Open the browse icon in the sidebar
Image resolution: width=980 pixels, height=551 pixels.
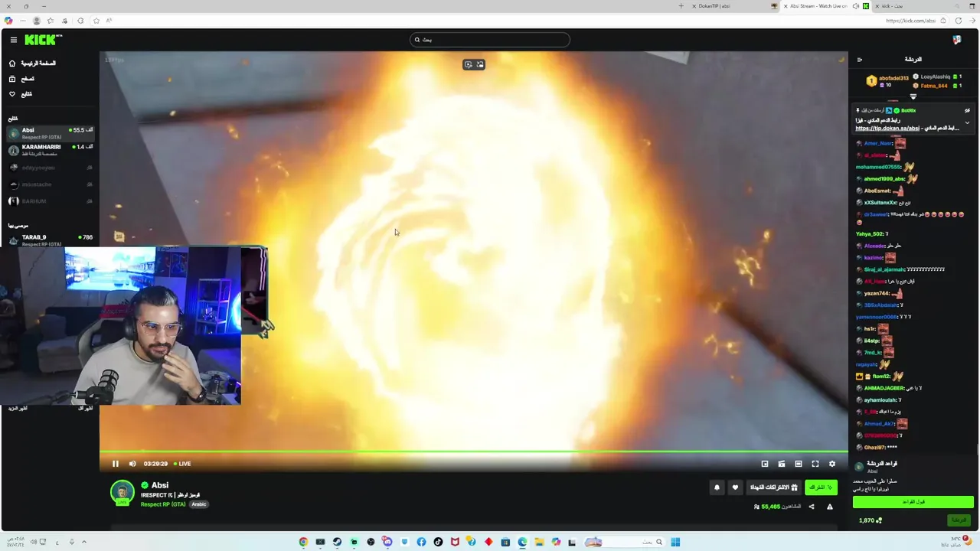point(12,79)
